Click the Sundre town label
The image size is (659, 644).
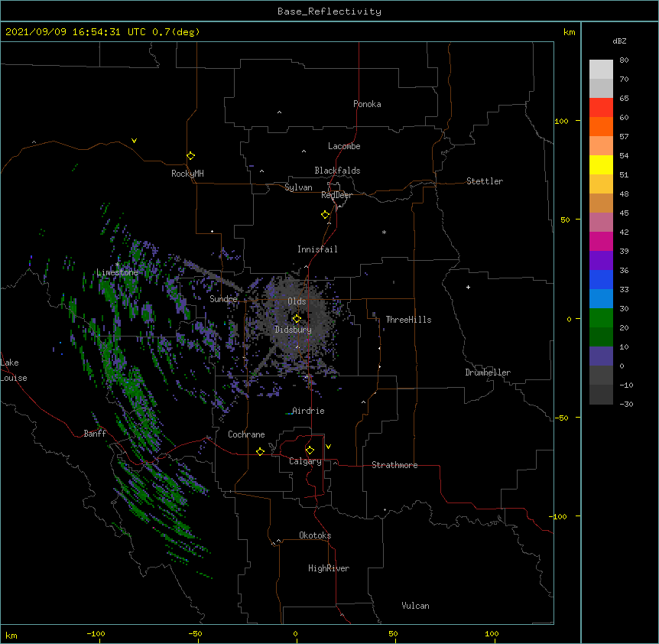pos(223,299)
